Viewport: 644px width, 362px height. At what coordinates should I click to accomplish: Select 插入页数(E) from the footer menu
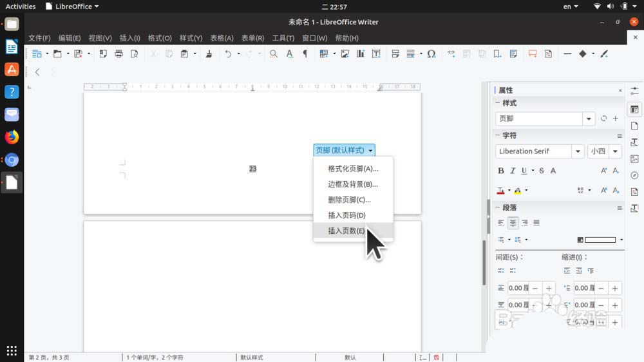pyautogui.click(x=346, y=231)
